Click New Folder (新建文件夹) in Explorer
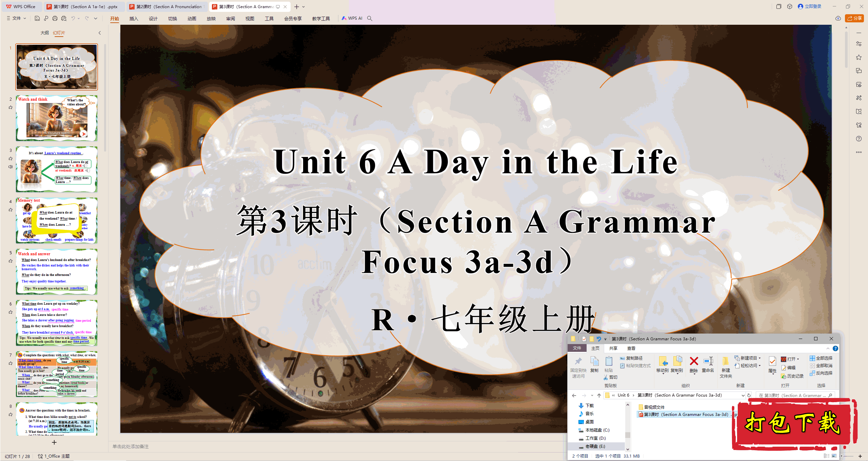The width and height of the screenshot is (868, 461). tap(726, 367)
